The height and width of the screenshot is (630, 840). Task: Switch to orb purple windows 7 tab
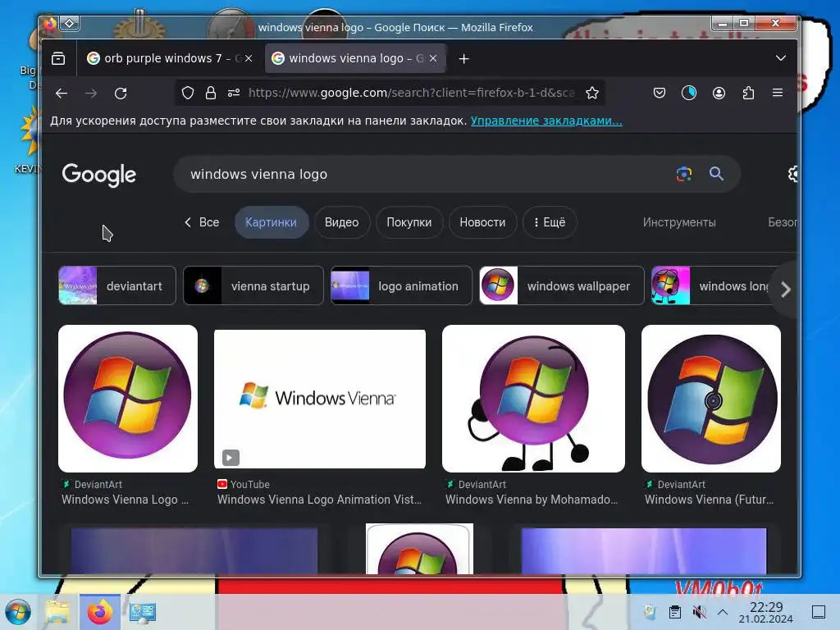coord(169,58)
